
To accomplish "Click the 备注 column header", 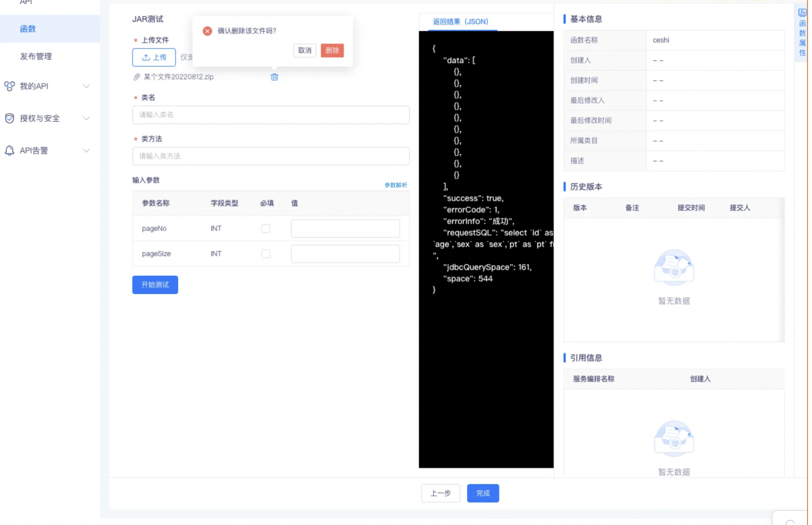I will [x=632, y=208].
